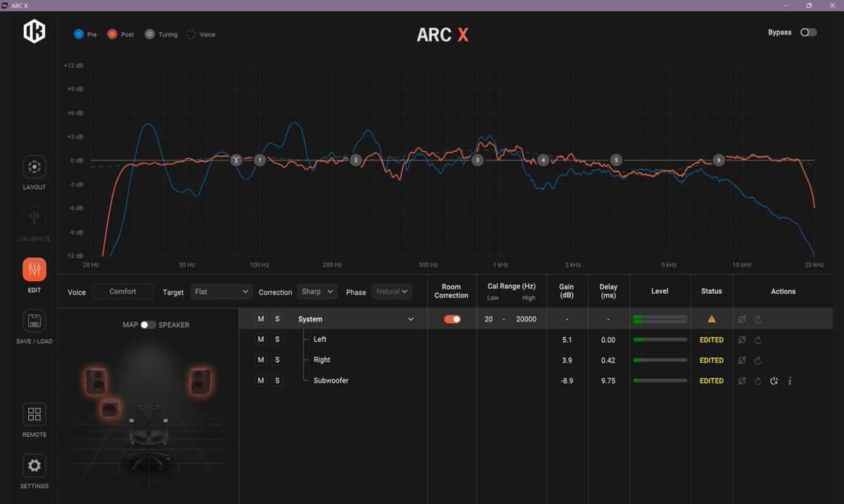The image size is (844, 504).
Task: Click the auto power icon for Subwoofer
Action: pyautogui.click(x=774, y=381)
